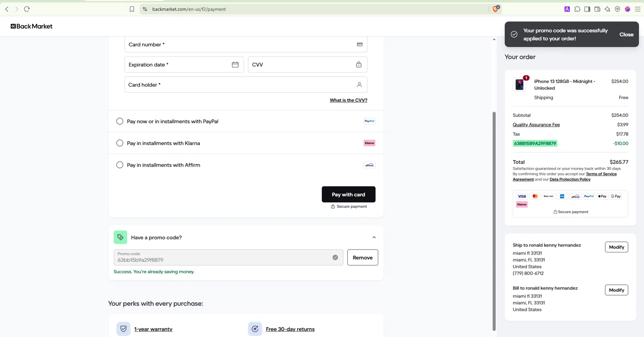Close the promo code success notification
644x337 pixels.
[x=626, y=34]
